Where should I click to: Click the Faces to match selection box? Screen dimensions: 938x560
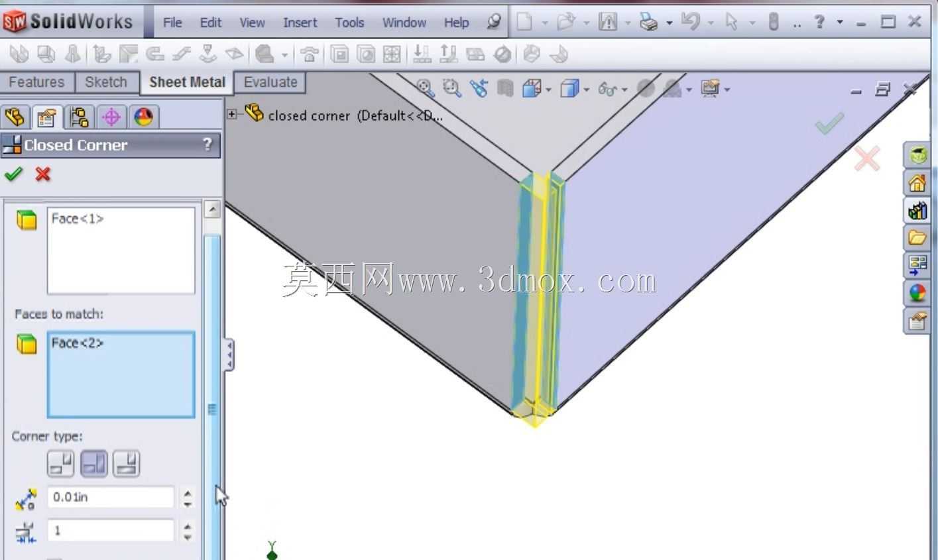pyautogui.click(x=121, y=374)
